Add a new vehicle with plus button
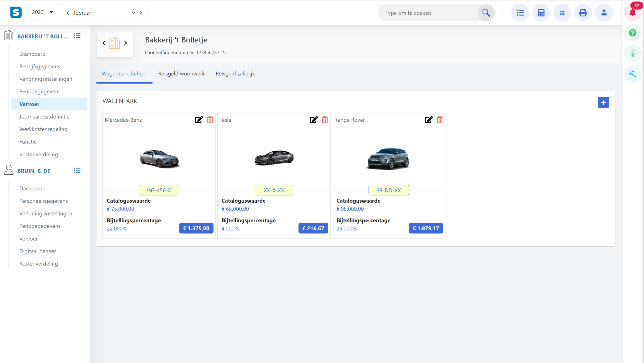 [604, 102]
